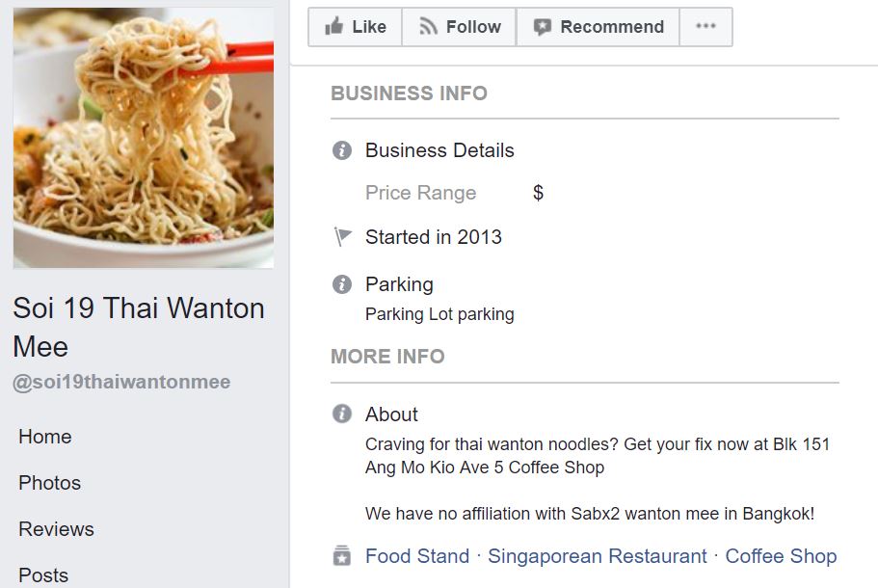Click the category storefront icon
Screen dimensions: 878x588
coord(341,556)
